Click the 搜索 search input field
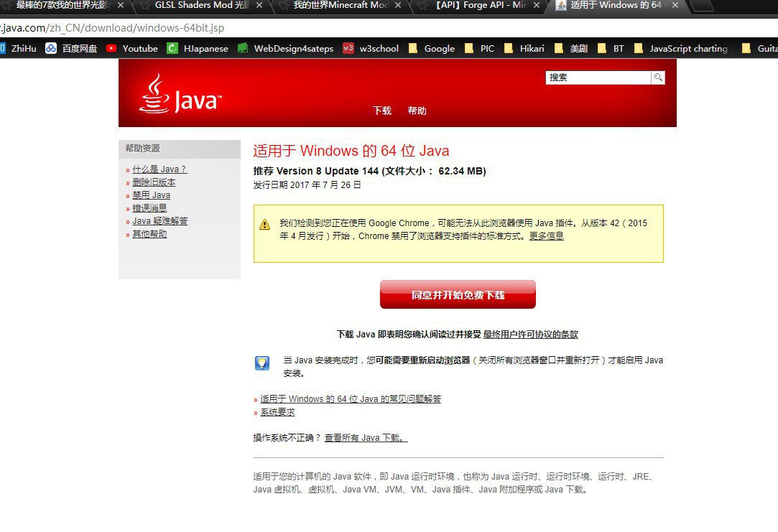Image resolution: width=778 pixels, height=532 pixels. pyautogui.click(x=598, y=78)
